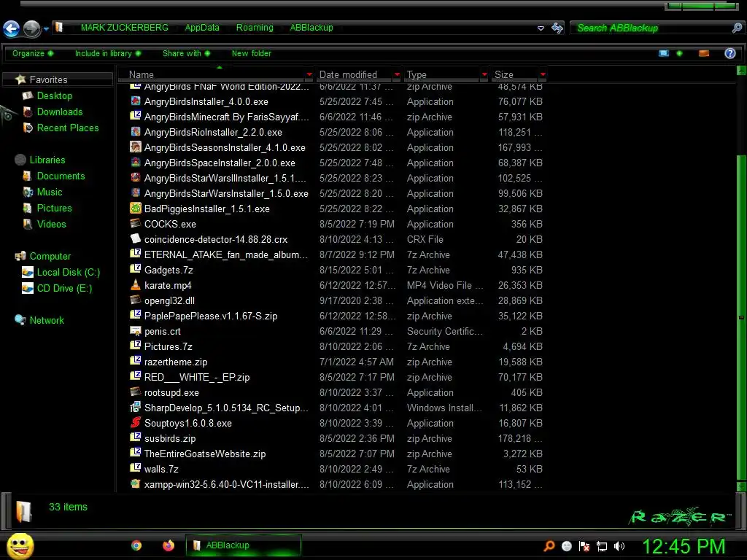Viewport: 747px width, 560px height.
Task: Open the Name column filter dropdown arrow
Action: 309,75
